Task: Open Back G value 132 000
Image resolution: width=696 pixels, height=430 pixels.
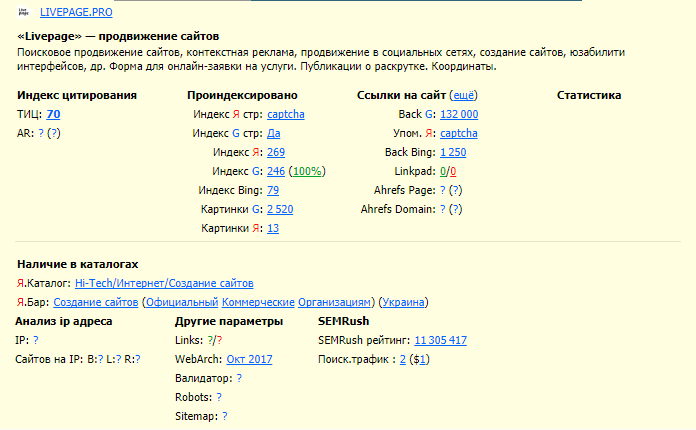Action: (458, 115)
